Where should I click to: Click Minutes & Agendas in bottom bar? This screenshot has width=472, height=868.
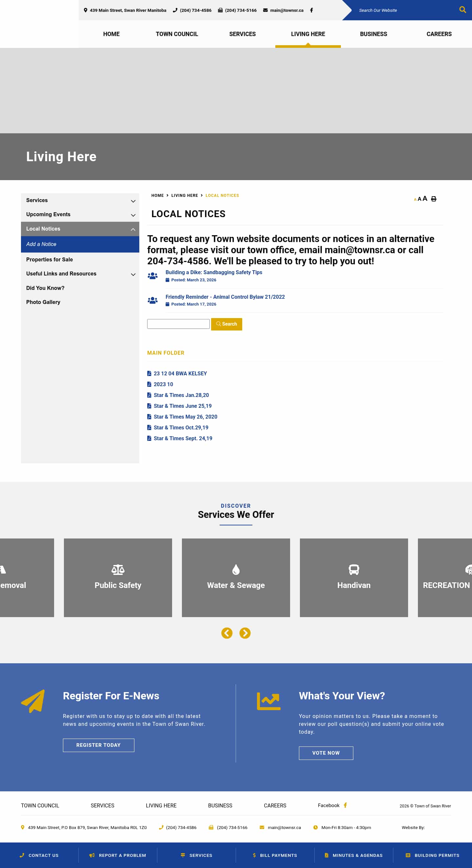[x=353, y=855]
